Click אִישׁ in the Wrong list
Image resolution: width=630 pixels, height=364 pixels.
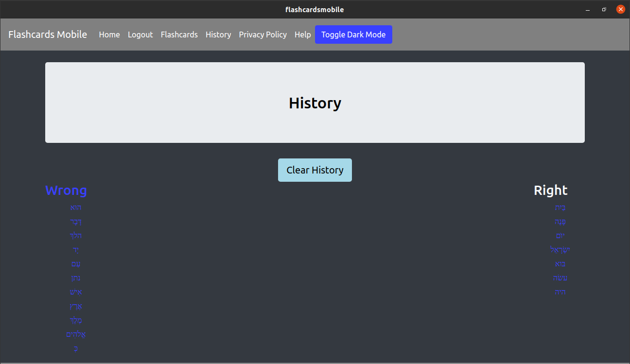[x=75, y=292]
